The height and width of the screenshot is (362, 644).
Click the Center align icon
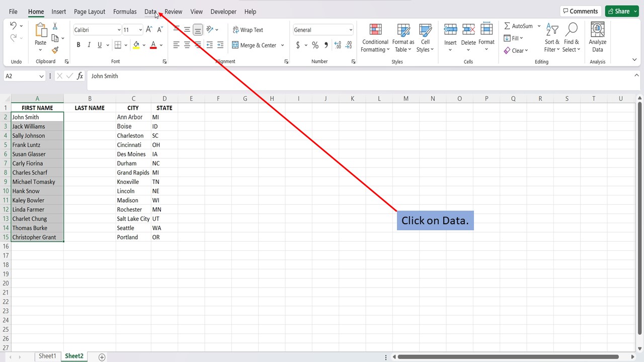(187, 45)
